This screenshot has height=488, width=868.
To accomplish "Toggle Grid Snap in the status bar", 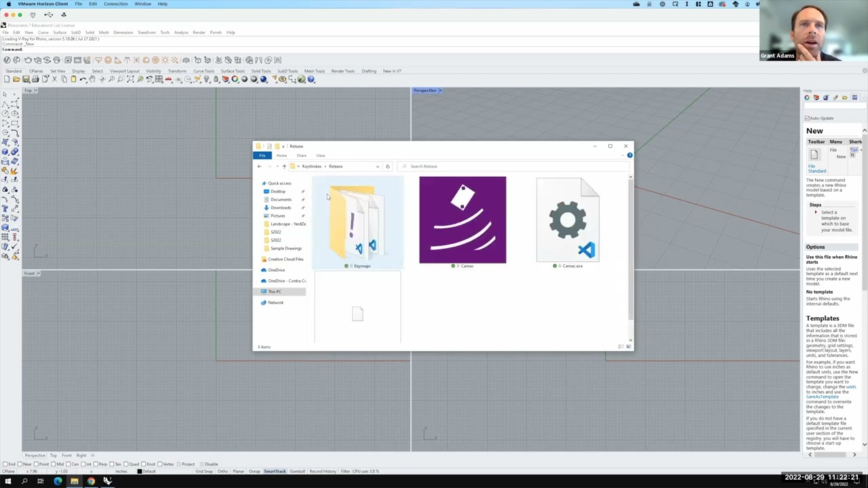I will pyautogui.click(x=204, y=471).
